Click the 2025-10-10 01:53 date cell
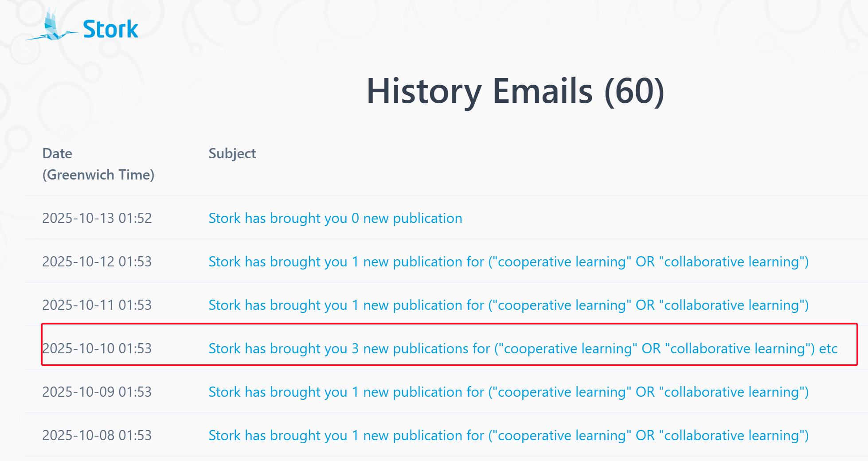Image resolution: width=868 pixels, height=461 pixels. (x=97, y=348)
